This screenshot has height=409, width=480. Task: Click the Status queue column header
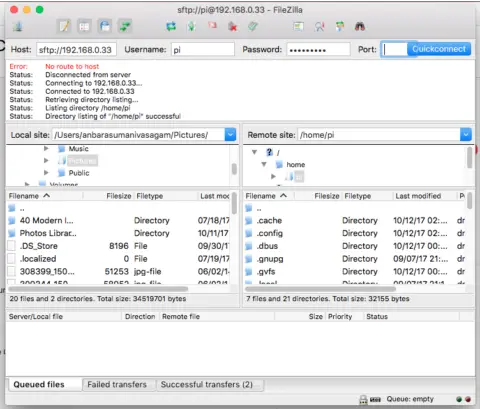click(411, 317)
